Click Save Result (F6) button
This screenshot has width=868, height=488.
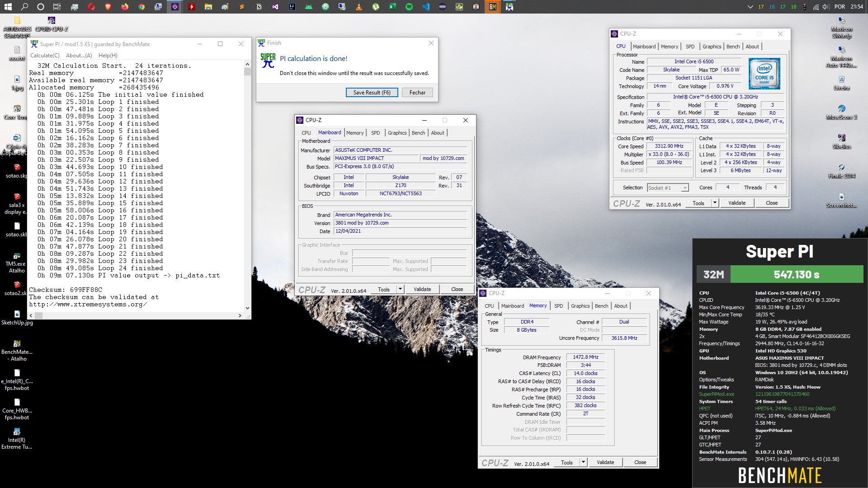[x=372, y=93]
